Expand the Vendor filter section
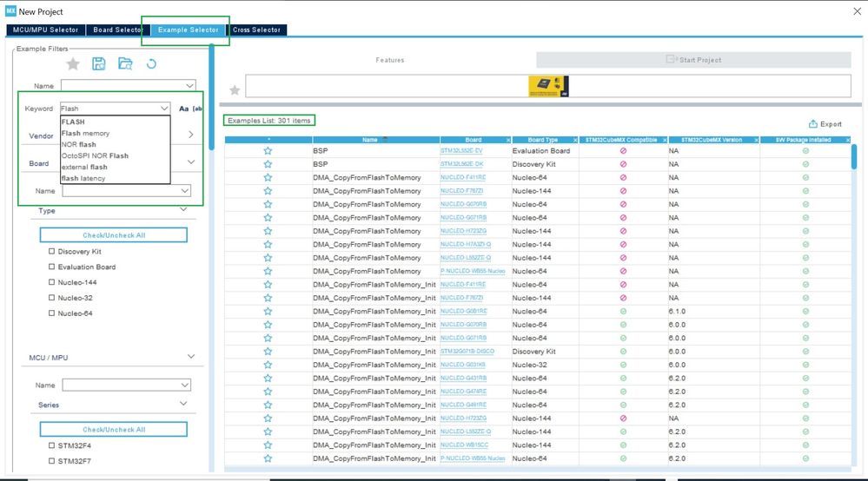 pyautogui.click(x=191, y=135)
